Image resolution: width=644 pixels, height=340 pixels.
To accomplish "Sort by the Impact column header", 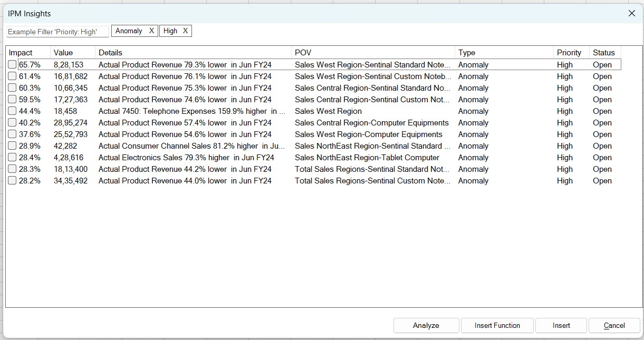I will pyautogui.click(x=28, y=53).
